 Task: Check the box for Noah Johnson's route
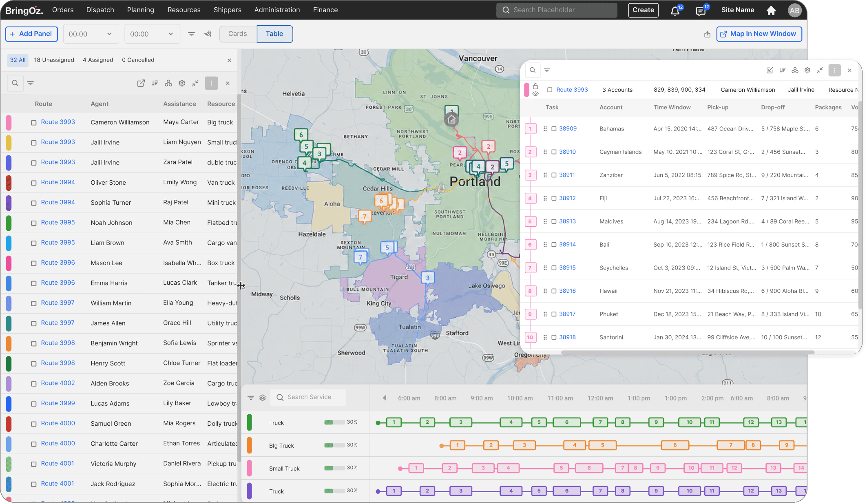tap(34, 223)
